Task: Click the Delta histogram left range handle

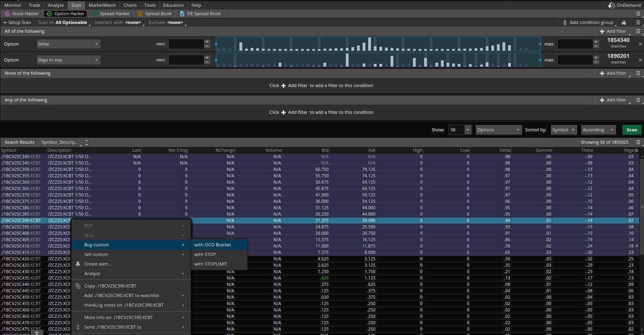Action: pyautogui.click(x=216, y=44)
